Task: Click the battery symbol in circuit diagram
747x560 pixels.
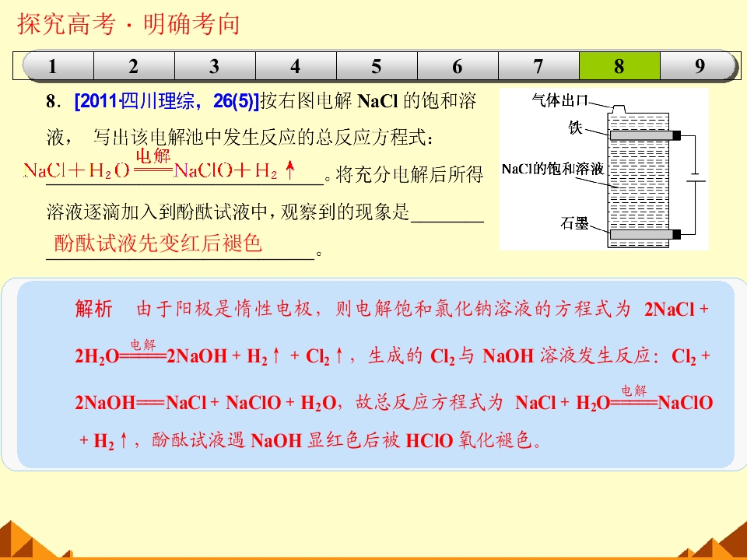Action: click(x=696, y=177)
